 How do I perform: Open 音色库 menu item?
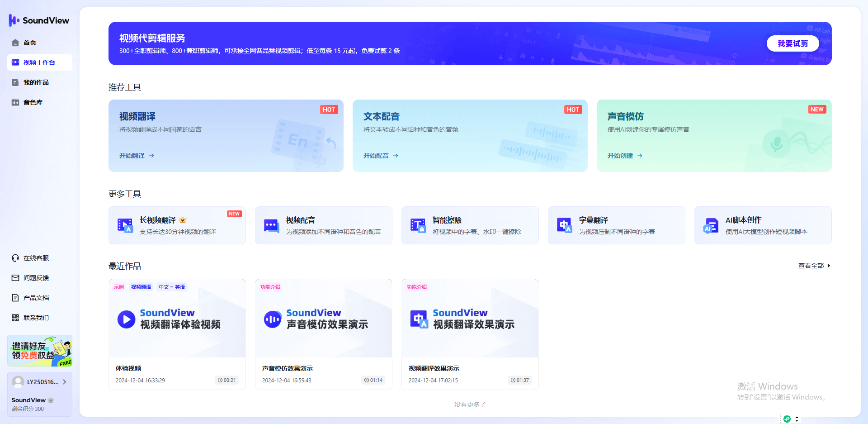point(40,102)
